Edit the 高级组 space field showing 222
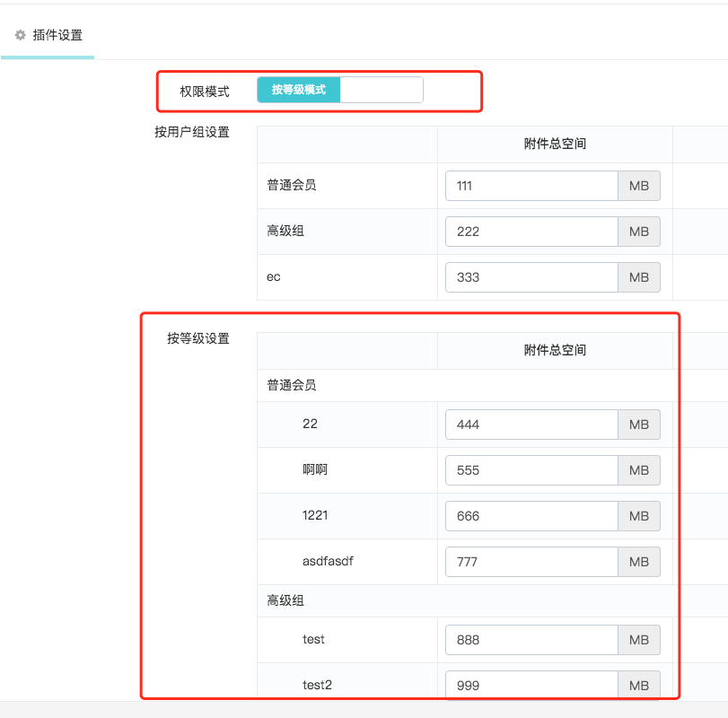 tap(531, 232)
